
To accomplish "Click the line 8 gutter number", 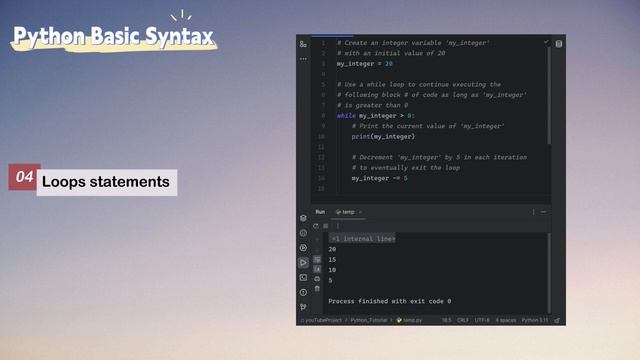I will point(323,116).
